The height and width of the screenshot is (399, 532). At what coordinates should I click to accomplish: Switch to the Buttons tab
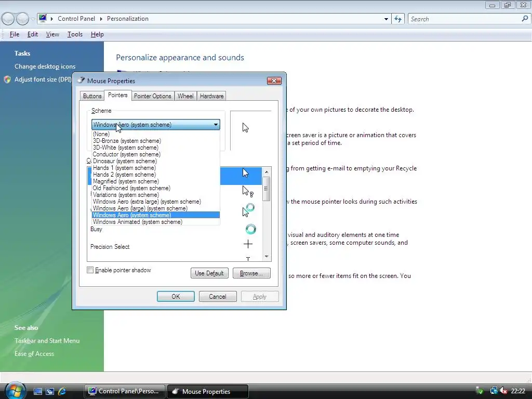tap(92, 96)
